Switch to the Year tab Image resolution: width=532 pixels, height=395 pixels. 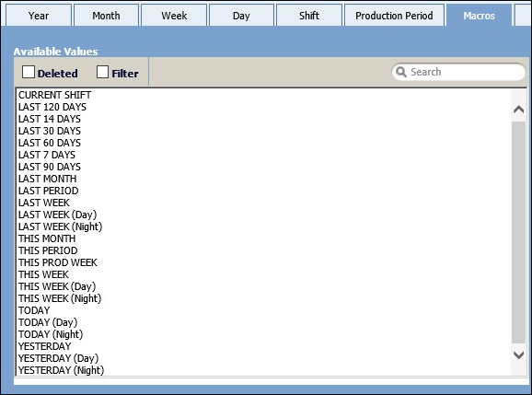(39, 16)
